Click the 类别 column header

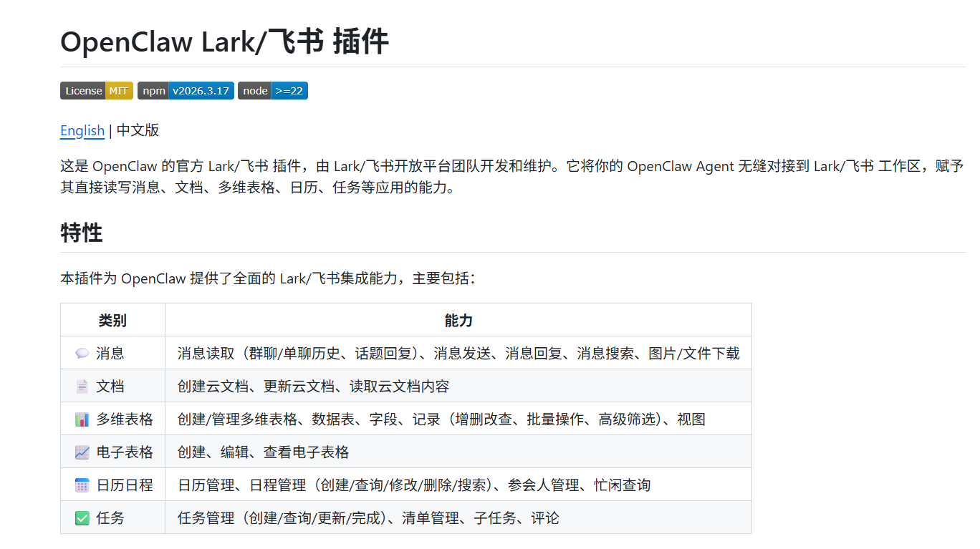pyautogui.click(x=112, y=320)
